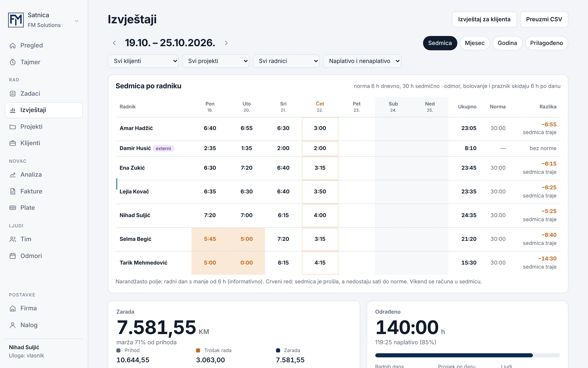Click Ena Zukić total 23:45
The image size is (588, 368).
(x=469, y=168)
